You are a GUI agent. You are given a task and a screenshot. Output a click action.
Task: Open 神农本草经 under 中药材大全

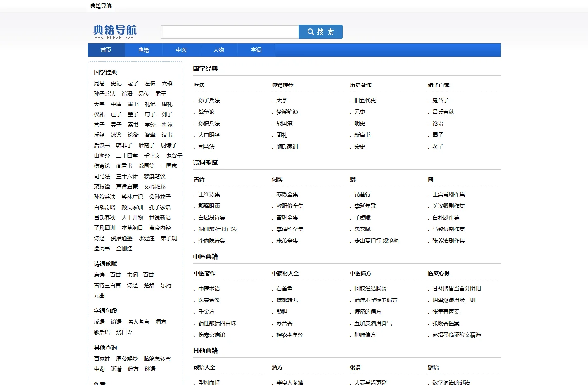[x=290, y=335]
